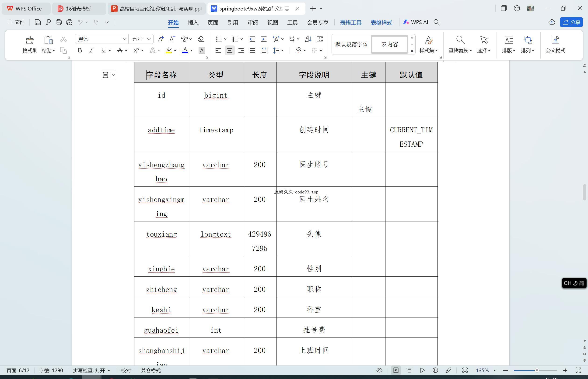Click the Search magnifier beside WPS AI
Image resolution: width=588 pixels, height=379 pixels.
(437, 22)
